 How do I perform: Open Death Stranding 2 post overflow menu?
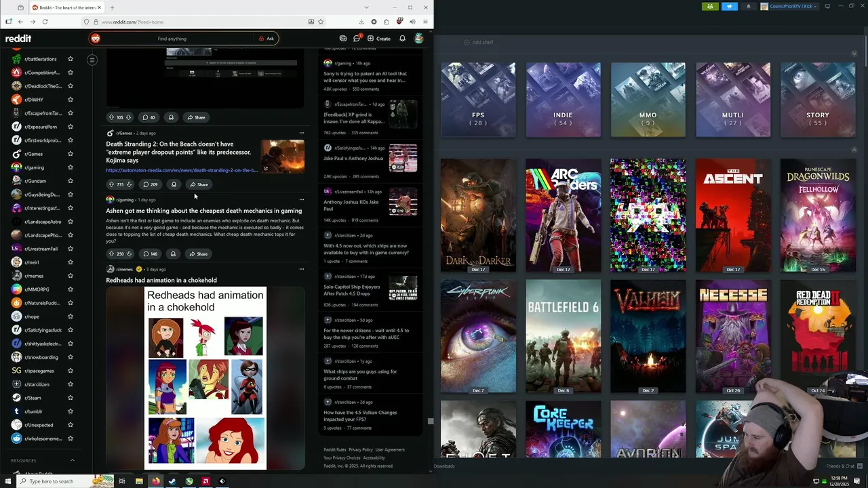(302, 133)
